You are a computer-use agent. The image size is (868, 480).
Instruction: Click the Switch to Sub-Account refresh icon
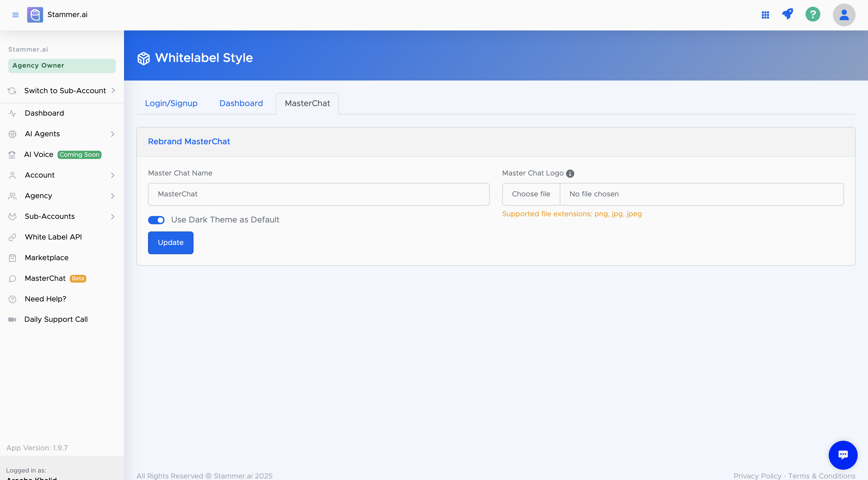pyautogui.click(x=12, y=91)
